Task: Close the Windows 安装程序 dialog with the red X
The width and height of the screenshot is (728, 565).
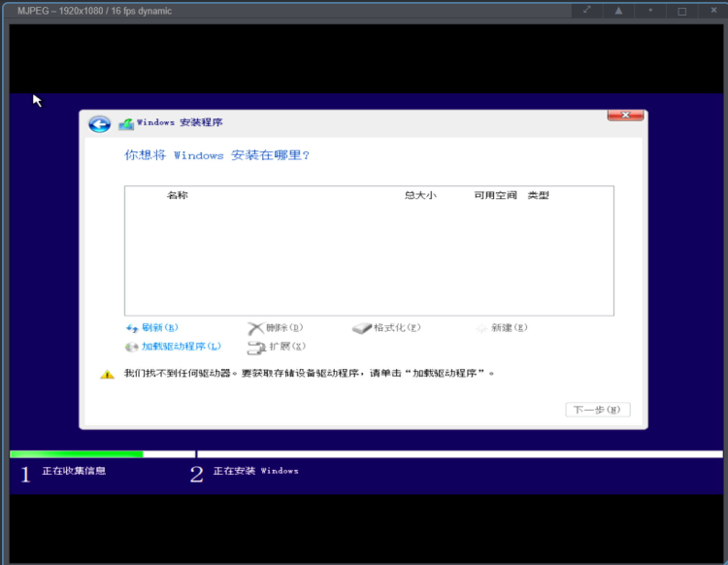Action: 625,116
